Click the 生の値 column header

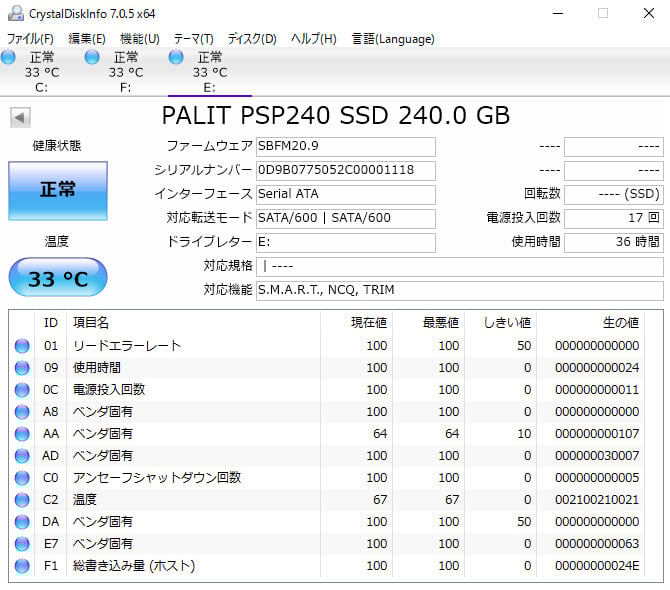click(x=621, y=323)
